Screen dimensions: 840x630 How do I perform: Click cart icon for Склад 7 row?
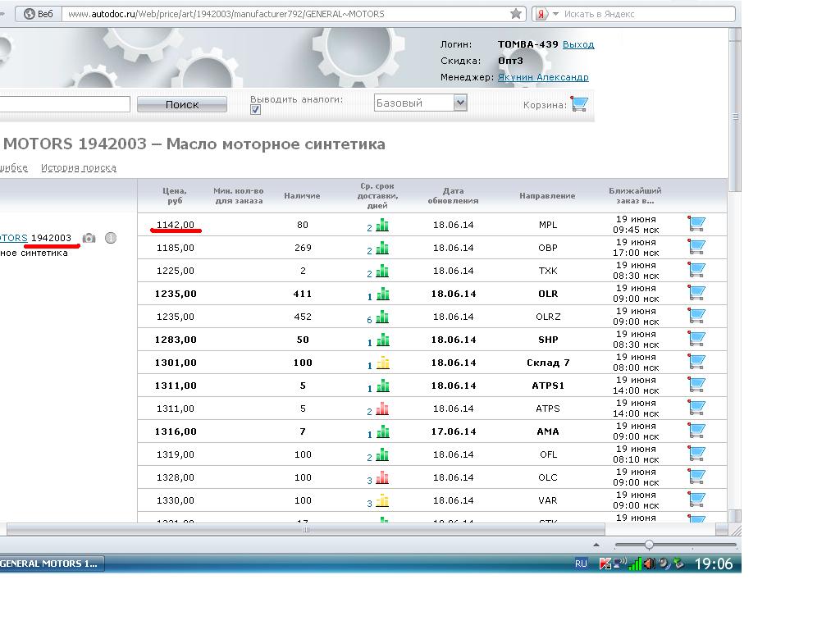[696, 362]
